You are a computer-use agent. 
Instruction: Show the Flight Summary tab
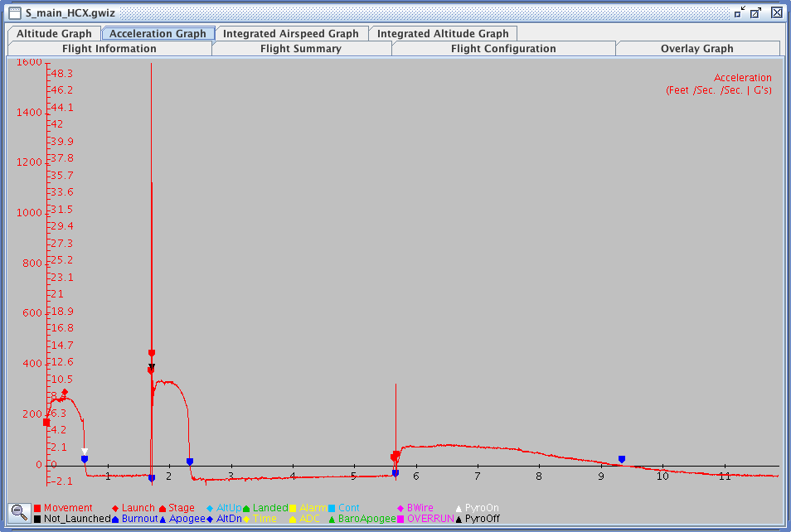click(301, 49)
